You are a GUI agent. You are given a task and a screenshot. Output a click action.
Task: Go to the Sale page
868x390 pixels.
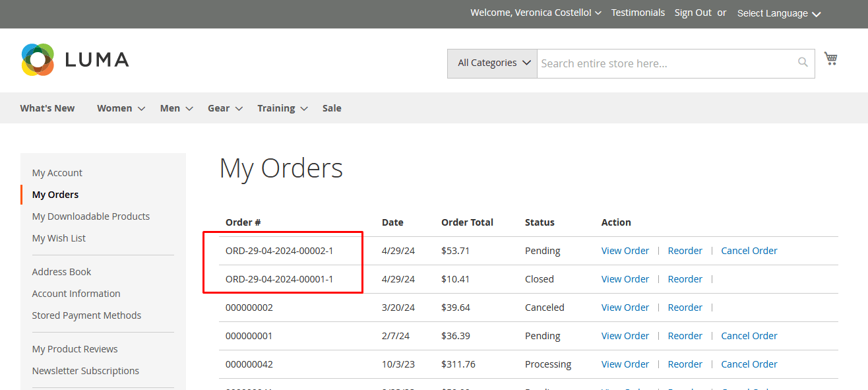click(332, 108)
